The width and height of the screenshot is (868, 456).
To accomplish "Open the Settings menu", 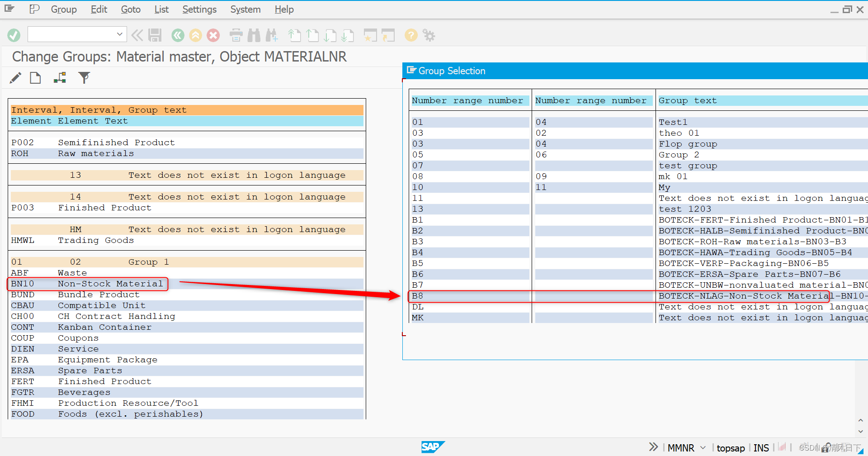I will (199, 9).
